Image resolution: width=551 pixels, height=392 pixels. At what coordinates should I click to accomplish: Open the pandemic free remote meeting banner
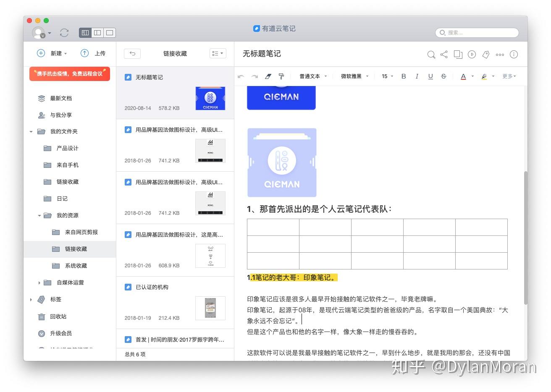tap(70, 74)
